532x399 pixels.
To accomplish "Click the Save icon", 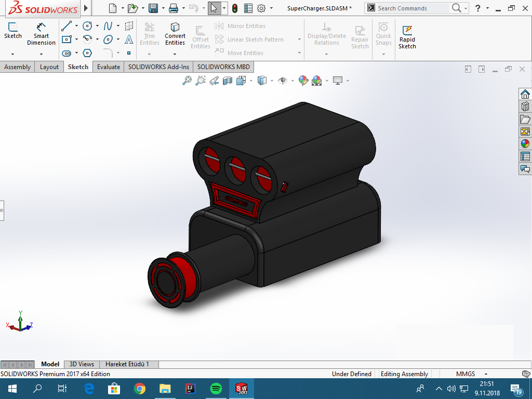I will point(153,8).
